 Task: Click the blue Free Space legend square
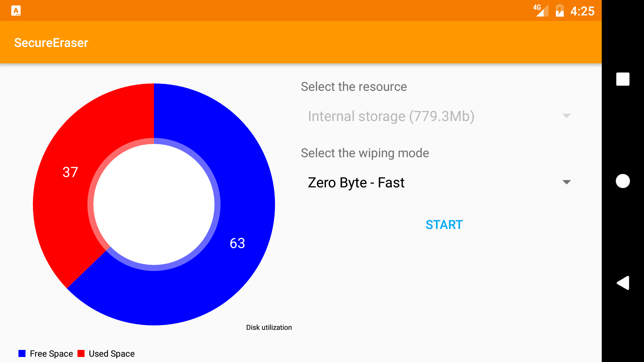(22, 354)
